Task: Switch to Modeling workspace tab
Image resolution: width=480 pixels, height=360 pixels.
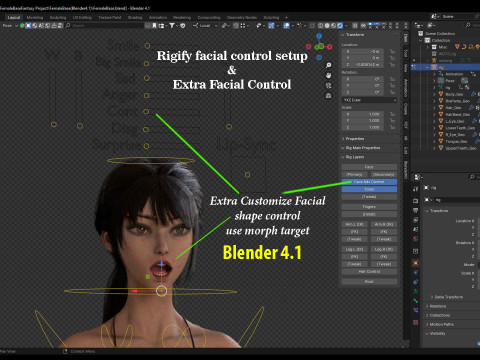Action: [35, 17]
